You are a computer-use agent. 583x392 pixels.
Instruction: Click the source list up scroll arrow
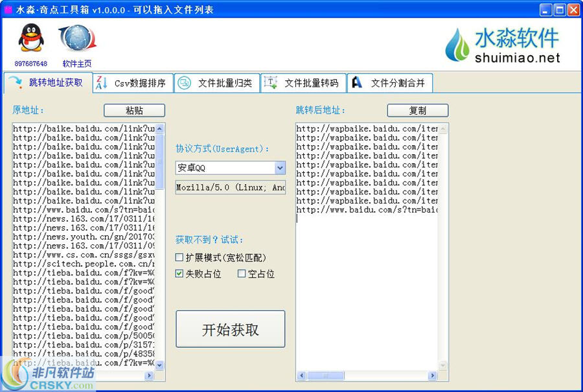point(159,129)
